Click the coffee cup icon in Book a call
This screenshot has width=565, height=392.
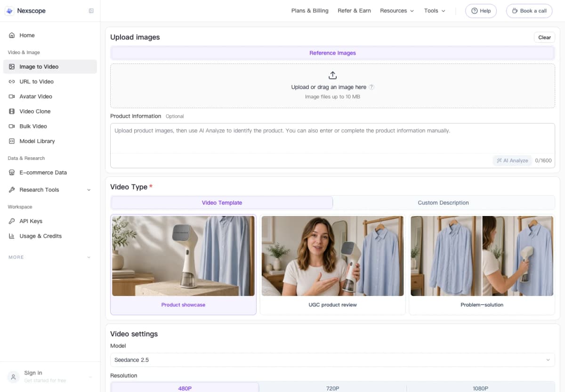click(515, 11)
